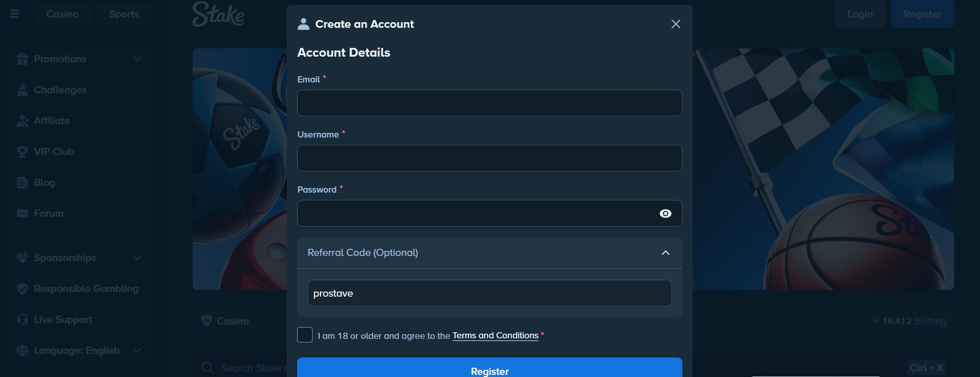
Task: Open Promotions gift icon in sidebar
Action: pyautogui.click(x=22, y=59)
